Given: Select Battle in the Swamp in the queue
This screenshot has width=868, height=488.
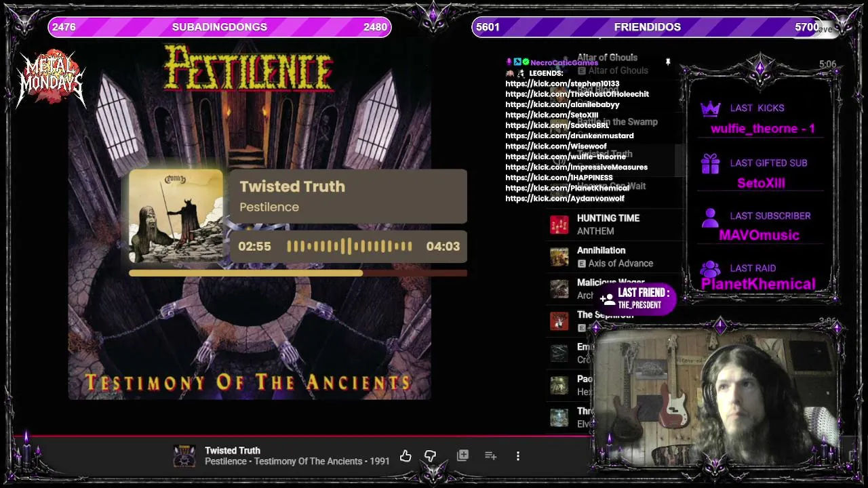Looking at the screenshot, I should coord(617,122).
